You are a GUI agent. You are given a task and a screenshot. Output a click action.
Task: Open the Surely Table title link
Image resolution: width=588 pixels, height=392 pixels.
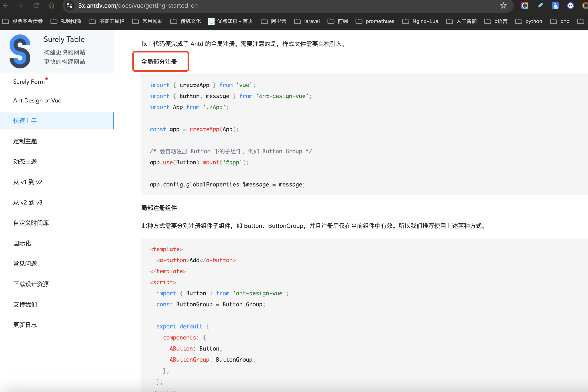pyautogui.click(x=64, y=39)
